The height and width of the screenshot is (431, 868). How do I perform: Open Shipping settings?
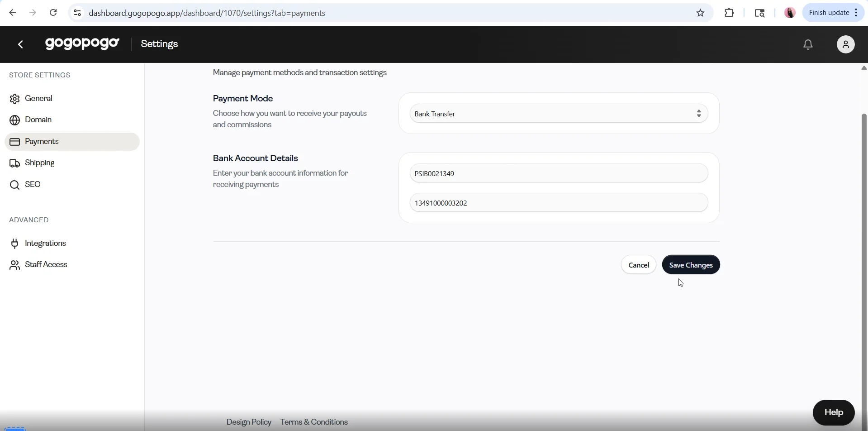click(72, 163)
